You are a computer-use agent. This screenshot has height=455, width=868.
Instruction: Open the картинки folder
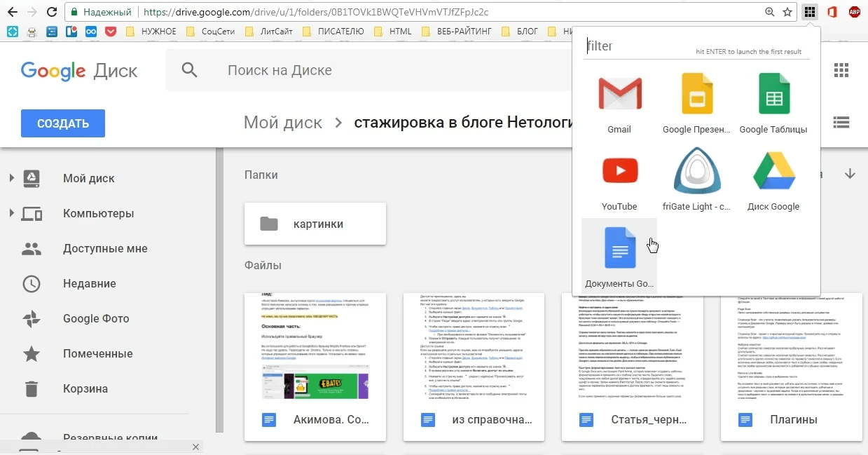point(314,224)
